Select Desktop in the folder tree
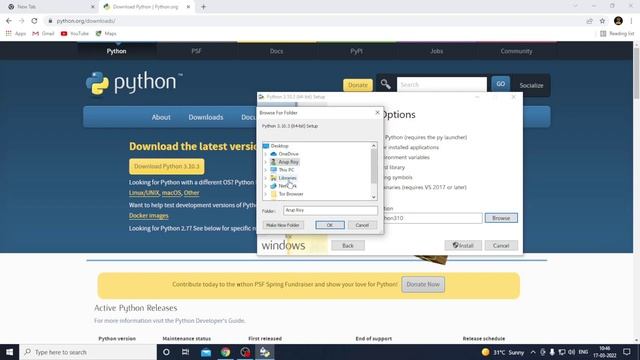Image resolution: width=640 pixels, height=360 pixels. pyautogui.click(x=279, y=146)
